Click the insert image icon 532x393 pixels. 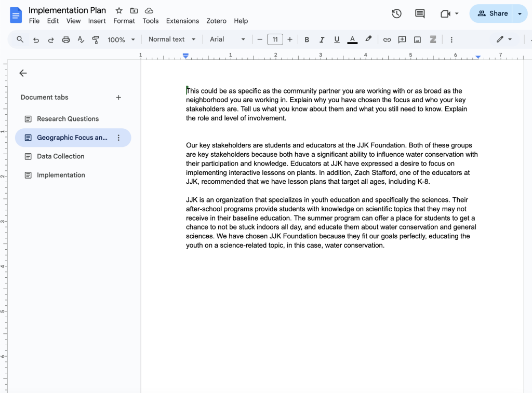417,39
